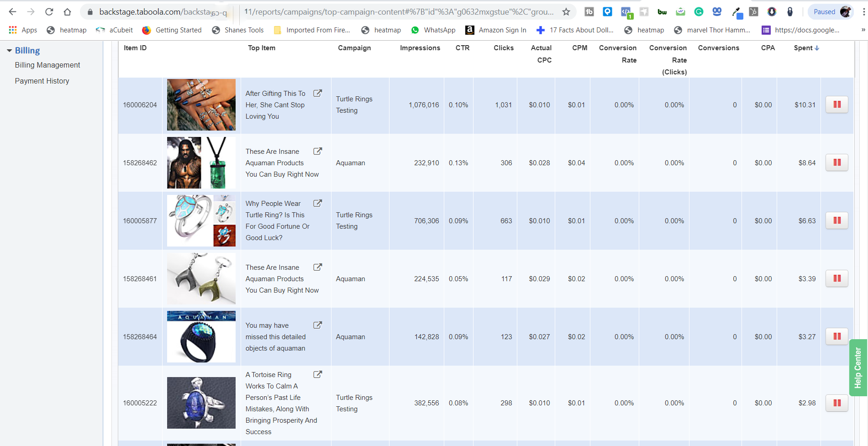
Task: Open the turtle ring thumbnail for 160005877
Action: [x=201, y=220]
